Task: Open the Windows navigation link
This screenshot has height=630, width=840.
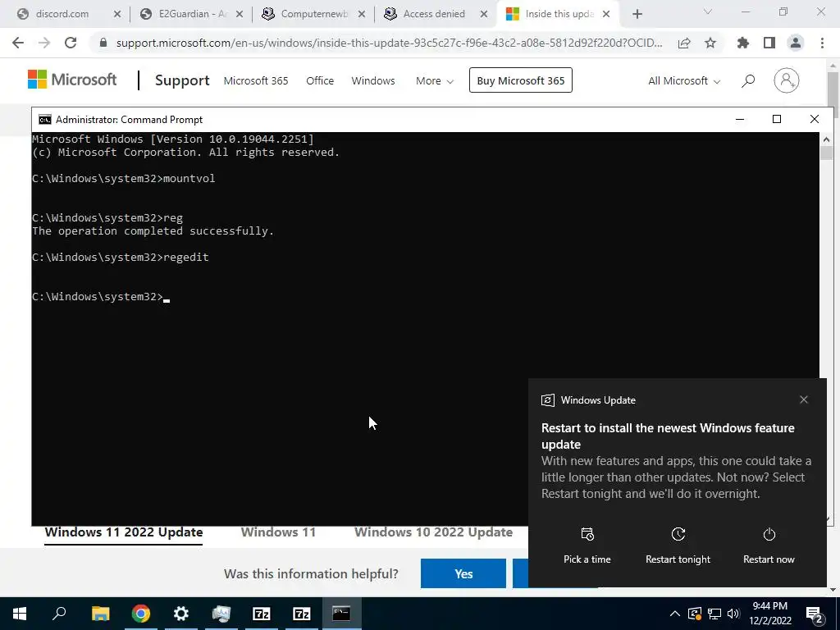Action: [373, 81]
